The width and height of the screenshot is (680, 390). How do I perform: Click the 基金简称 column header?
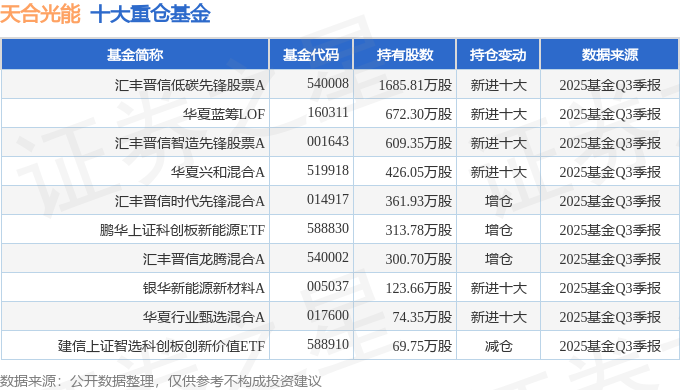pos(135,55)
